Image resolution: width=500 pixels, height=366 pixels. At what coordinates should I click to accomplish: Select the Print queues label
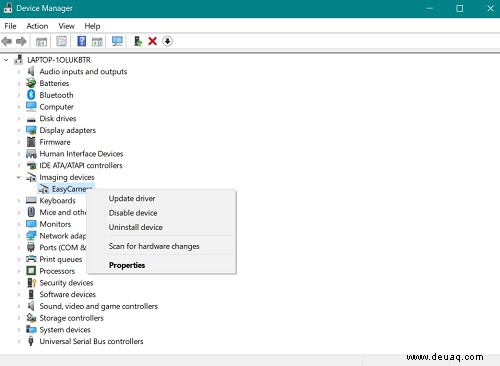pos(61,259)
